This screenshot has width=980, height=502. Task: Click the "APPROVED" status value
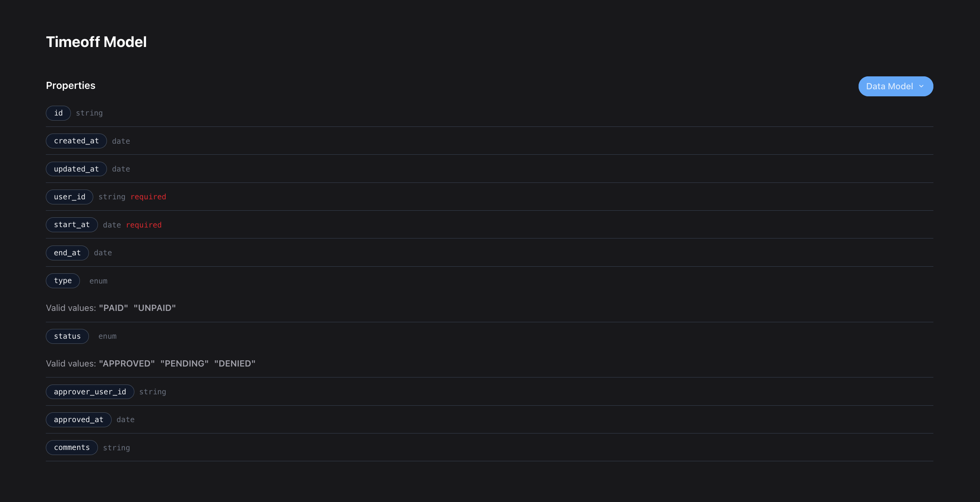(127, 364)
